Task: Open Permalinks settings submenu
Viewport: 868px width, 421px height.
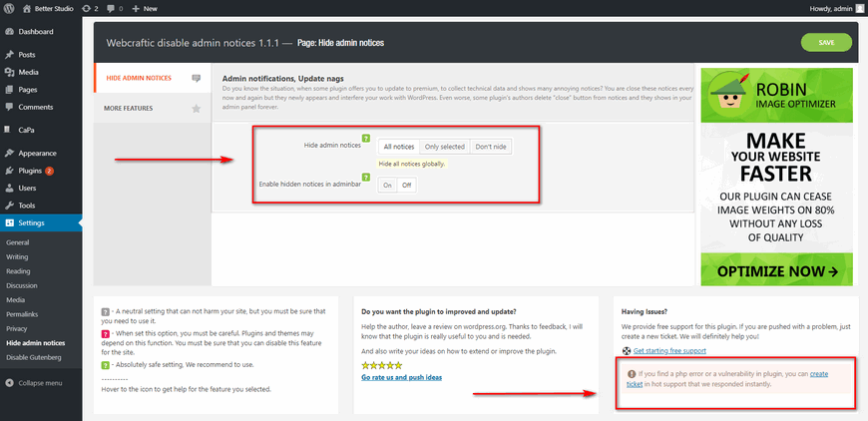Action: pos(22,314)
